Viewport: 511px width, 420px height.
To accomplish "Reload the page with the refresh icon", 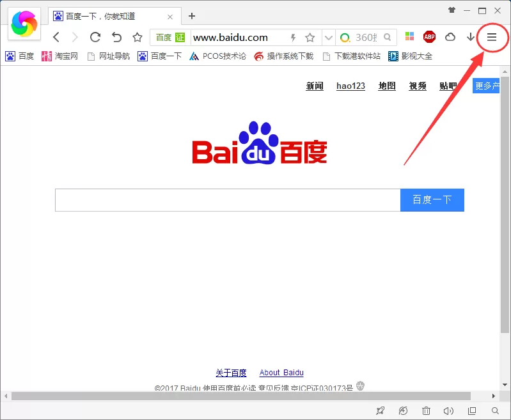I will click(95, 37).
